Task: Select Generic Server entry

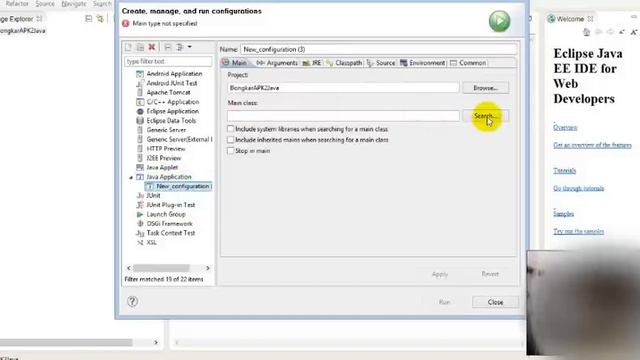Action: pyautogui.click(x=166, y=130)
